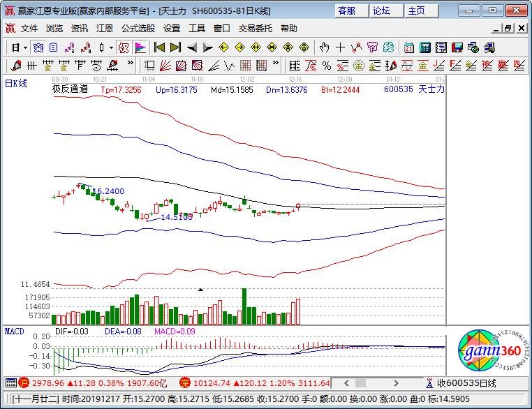Click the 赢 angle lines tool
The image size is (532, 409).
[x=503, y=65]
